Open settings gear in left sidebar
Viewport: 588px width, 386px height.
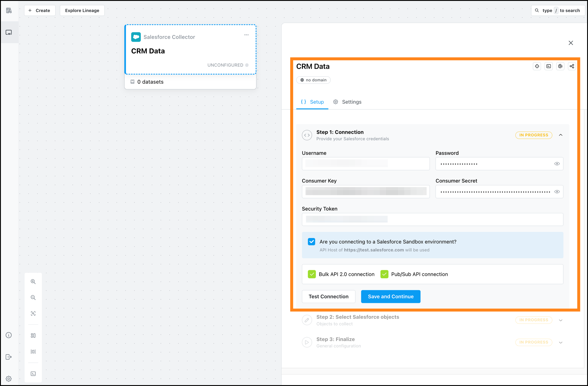coord(9,379)
